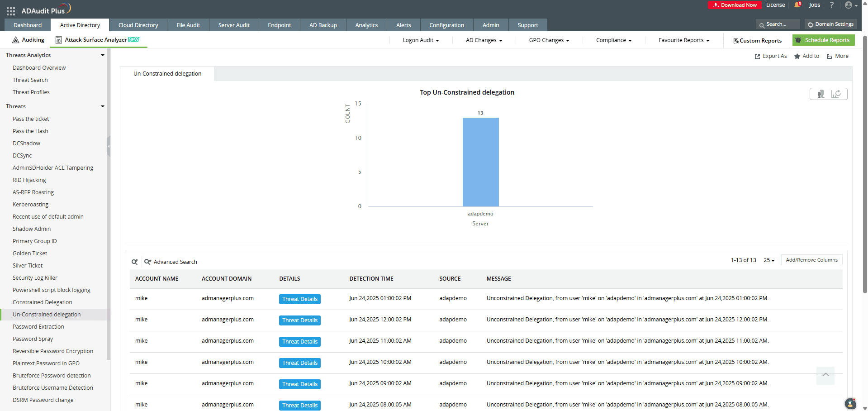Click the Attack Surface Analyzer icon

click(58, 40)
